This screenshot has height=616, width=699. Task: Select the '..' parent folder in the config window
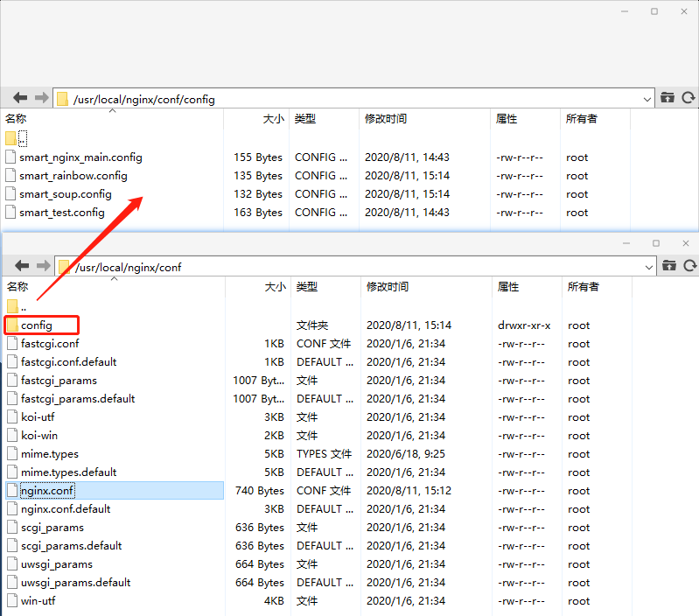(17, 138)
